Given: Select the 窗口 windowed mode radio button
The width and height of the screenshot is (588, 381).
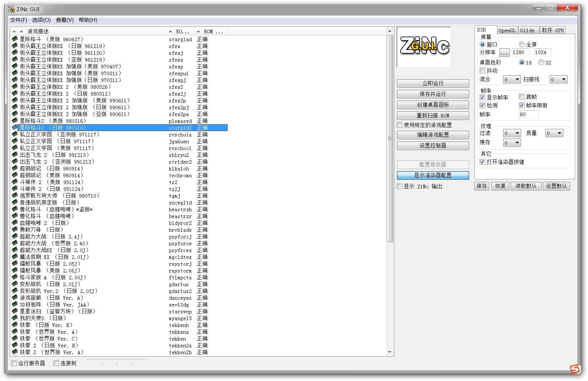Looking at the screenshot, I should coord(482,44).
